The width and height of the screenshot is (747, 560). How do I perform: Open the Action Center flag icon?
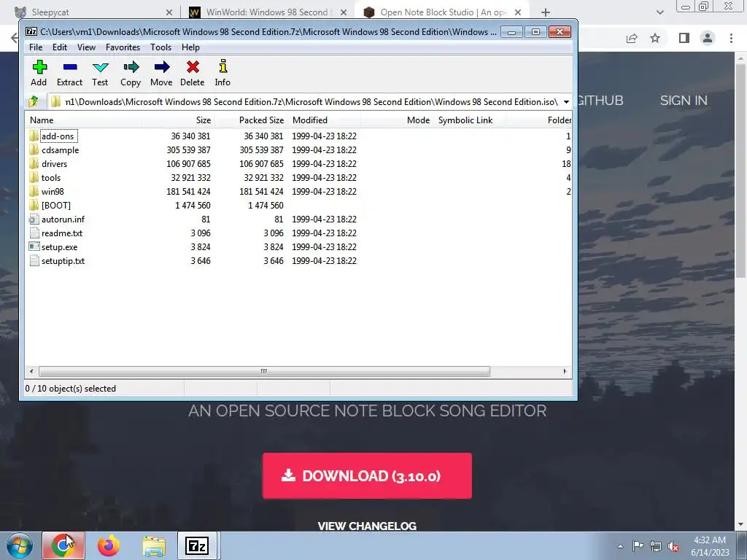click(638, 546)
